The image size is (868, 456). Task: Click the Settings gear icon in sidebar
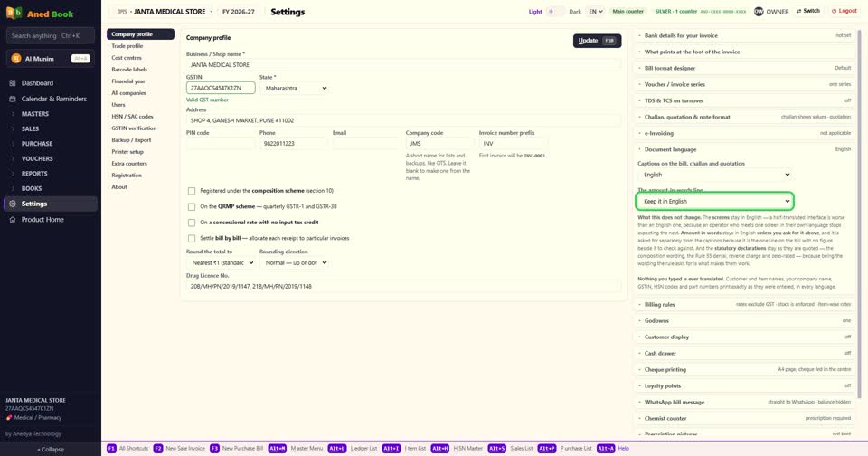coord(12,204)
